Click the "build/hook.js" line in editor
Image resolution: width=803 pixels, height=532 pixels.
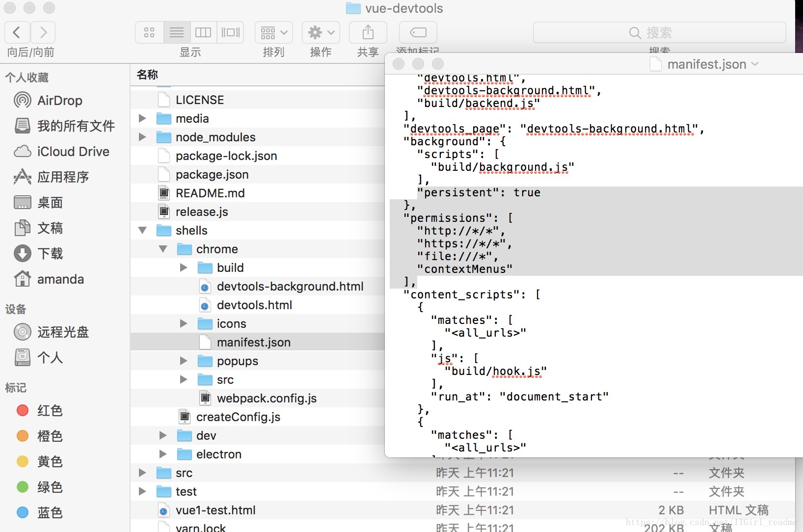tap(496, 371)
